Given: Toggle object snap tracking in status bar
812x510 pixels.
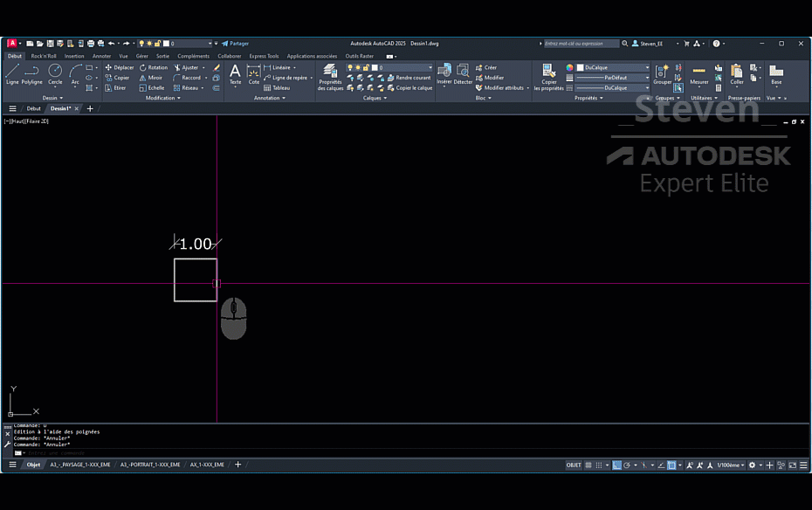Looking at the screenshot, I should pyautogui.click(x=661, y=465).
